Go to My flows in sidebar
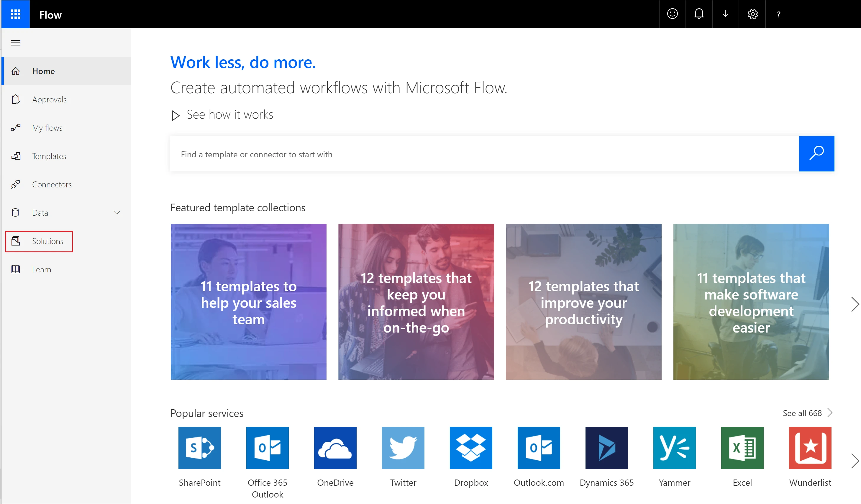This screenshot has width=861, height=504. 47,128
